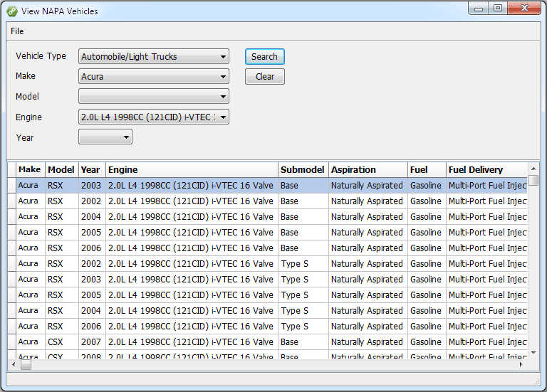The height and width of the screenshot is (392, 547).
Task: Open the Engine dropdown list
Action: coord(223,117)
